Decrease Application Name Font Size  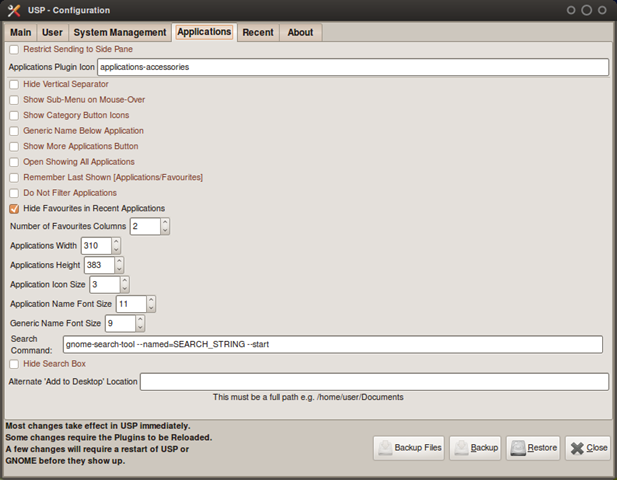(151, 308)
